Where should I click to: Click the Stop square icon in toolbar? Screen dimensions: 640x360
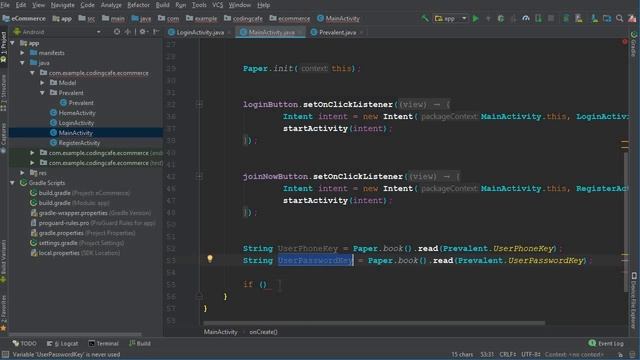pyautogui.click(x=551, y=18)
